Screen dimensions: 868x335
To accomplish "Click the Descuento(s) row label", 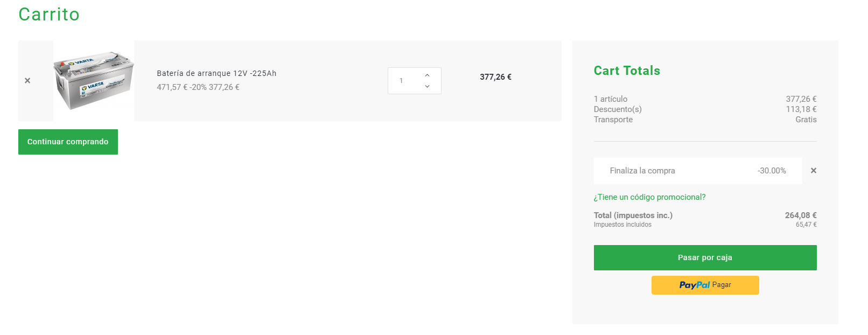I will coord(618,109).
